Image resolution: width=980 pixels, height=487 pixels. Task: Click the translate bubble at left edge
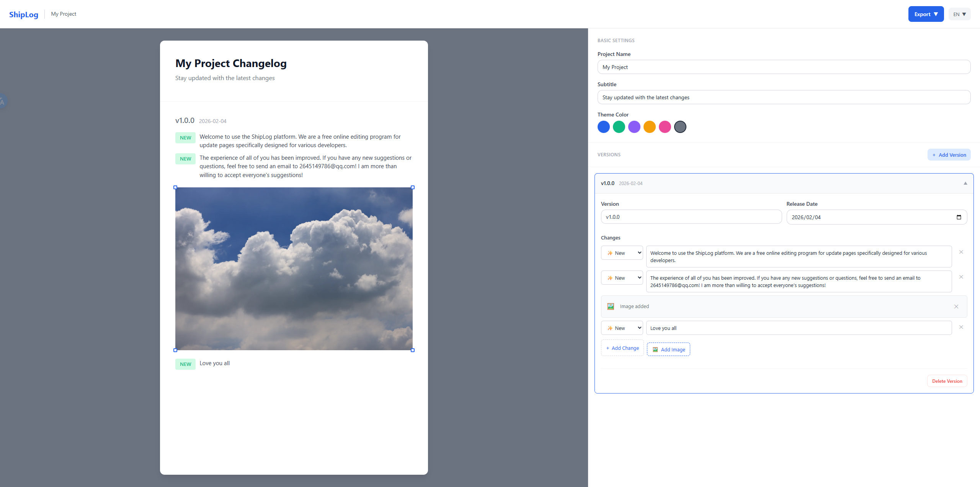(2, 102)
